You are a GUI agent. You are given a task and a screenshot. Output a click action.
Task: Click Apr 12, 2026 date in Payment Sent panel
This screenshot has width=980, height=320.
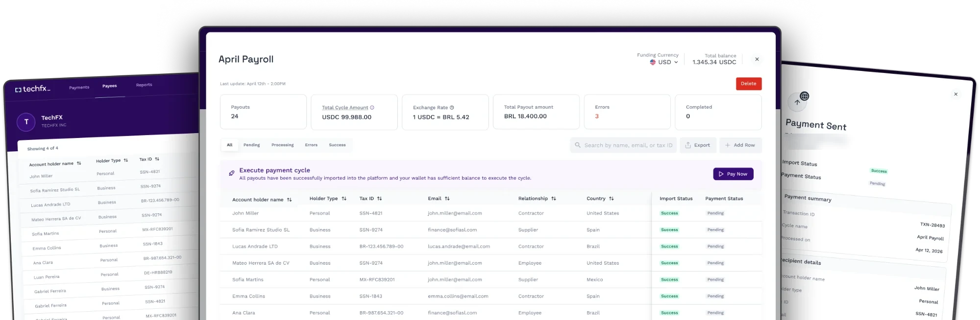pyautogui.click(x=929, y=250)
